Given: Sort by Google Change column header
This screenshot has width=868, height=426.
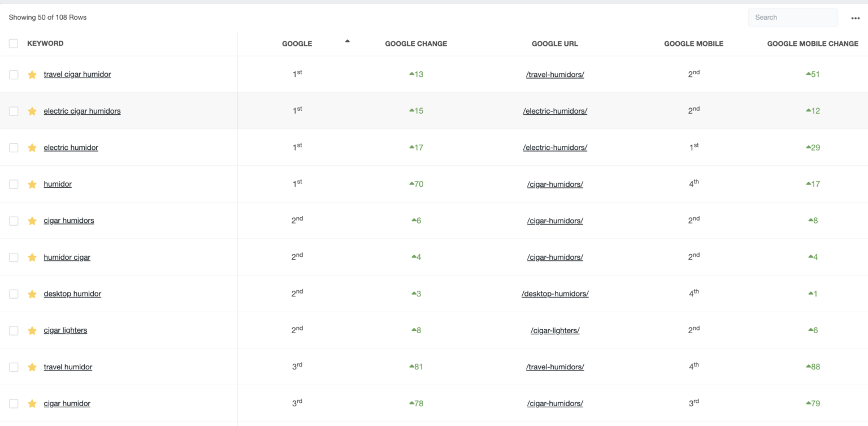Looking at the screenshot, I should 416,44.
